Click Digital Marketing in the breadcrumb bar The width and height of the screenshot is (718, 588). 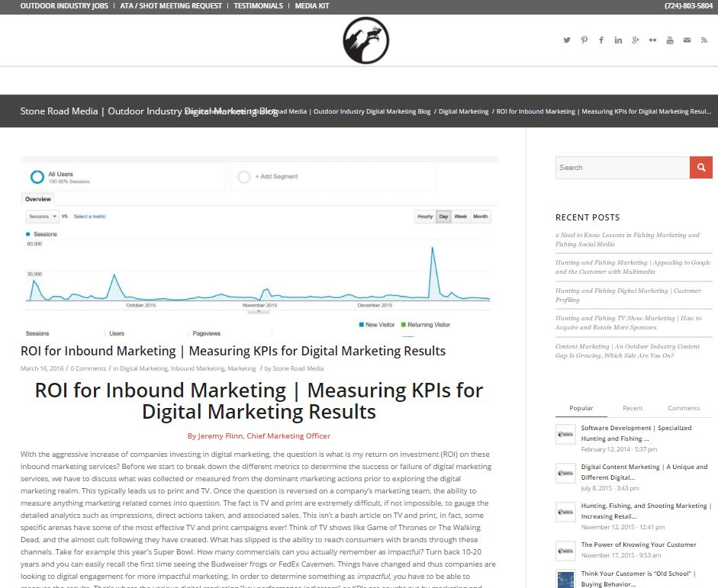[463, 111]
